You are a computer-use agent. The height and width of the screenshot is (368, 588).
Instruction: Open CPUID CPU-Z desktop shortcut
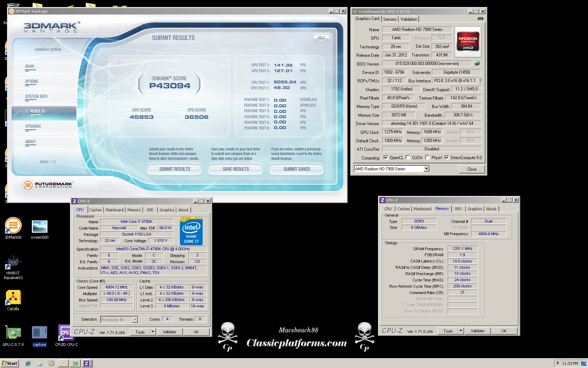[66, 335]
